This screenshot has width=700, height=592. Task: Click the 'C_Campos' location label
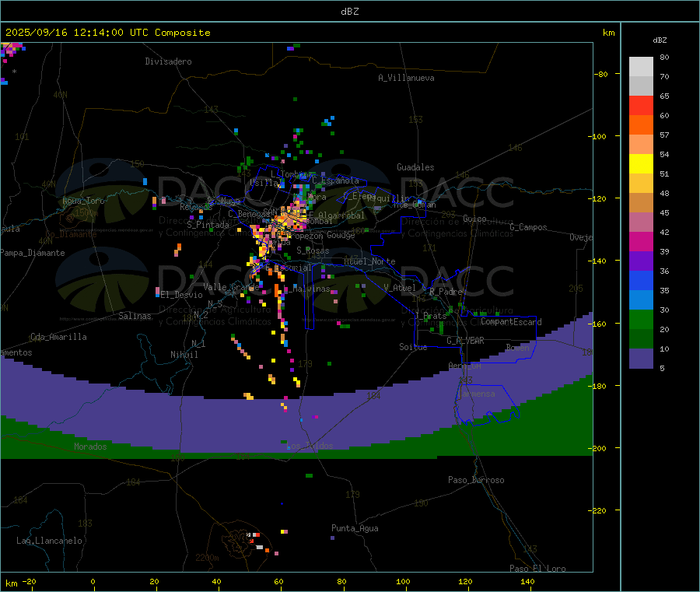point(528,227)
